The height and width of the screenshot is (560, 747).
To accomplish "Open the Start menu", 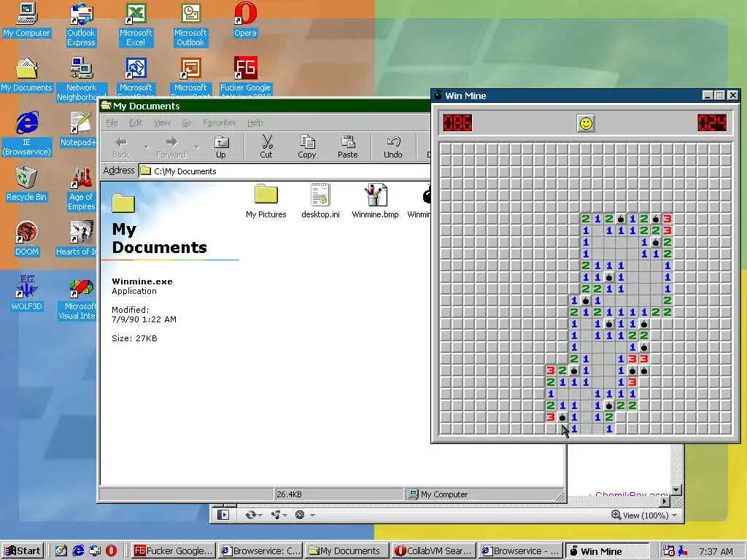I will [23, 551].
